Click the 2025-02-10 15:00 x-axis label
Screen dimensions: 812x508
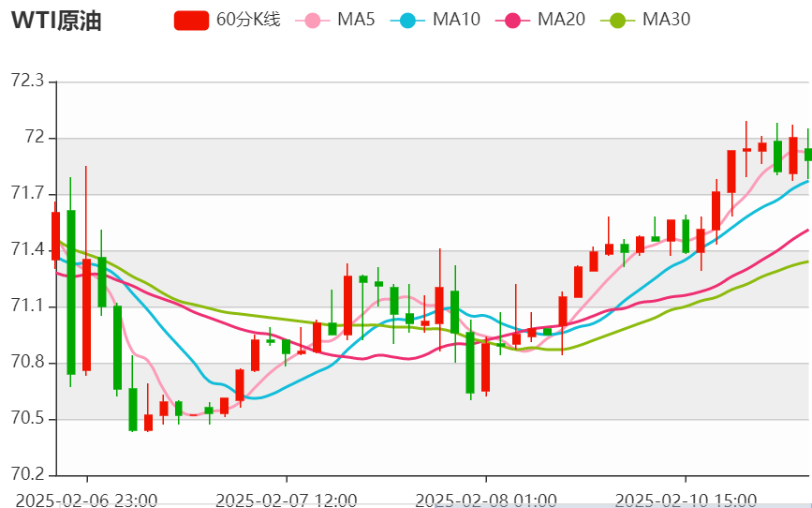point(685,500)
